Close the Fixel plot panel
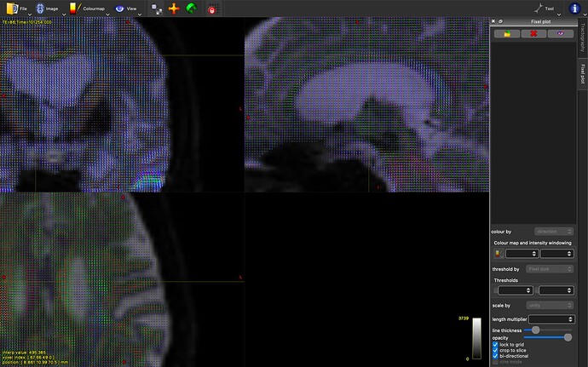The height and width of the screenshot is (367, 588). coord(493,21)
